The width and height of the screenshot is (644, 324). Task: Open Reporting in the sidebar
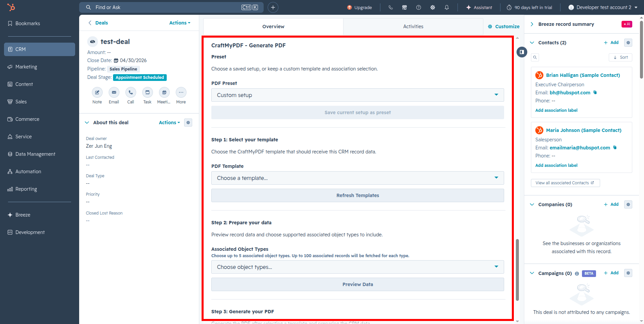(40, 189)
